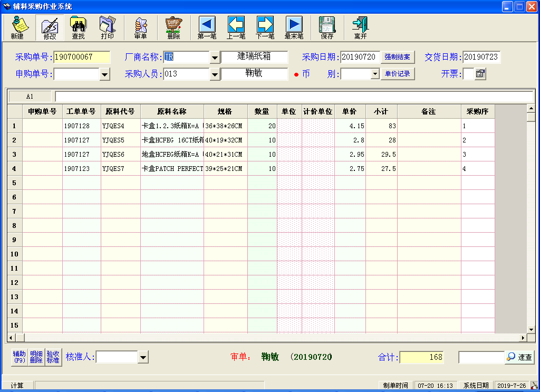Click the 审单 (Approve) toolbar icon
This screenshot has width=540, height=392.
(x=140, y=27)
